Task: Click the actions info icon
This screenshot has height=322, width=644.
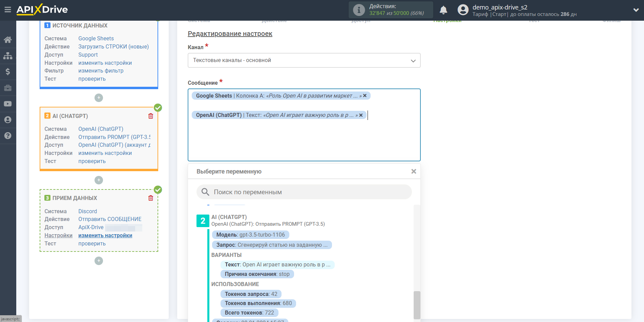Action: [359, 10]
